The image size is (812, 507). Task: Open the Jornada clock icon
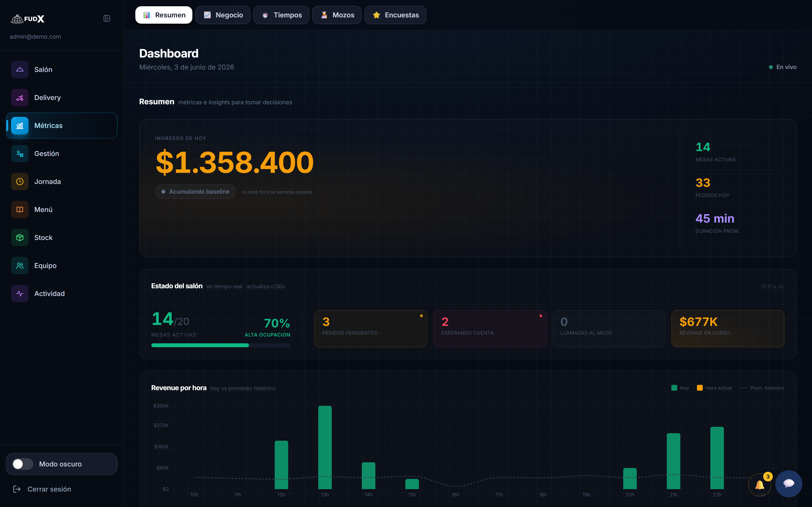tap(20, 181)
